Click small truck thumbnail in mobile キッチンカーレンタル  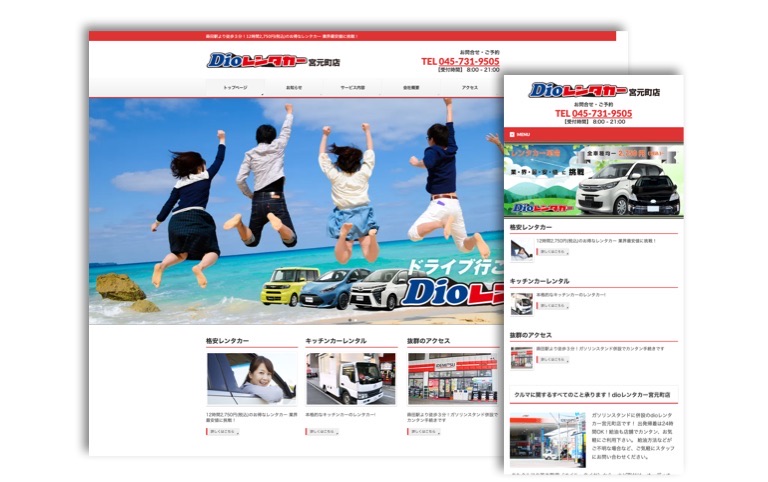pyautogui.click(x=521, y=304)
